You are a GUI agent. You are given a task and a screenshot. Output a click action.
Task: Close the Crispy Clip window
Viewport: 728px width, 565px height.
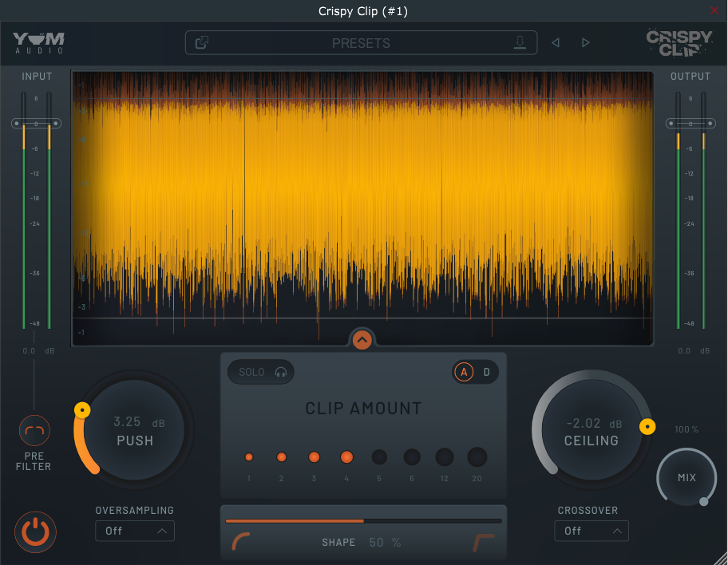point(714,10)
